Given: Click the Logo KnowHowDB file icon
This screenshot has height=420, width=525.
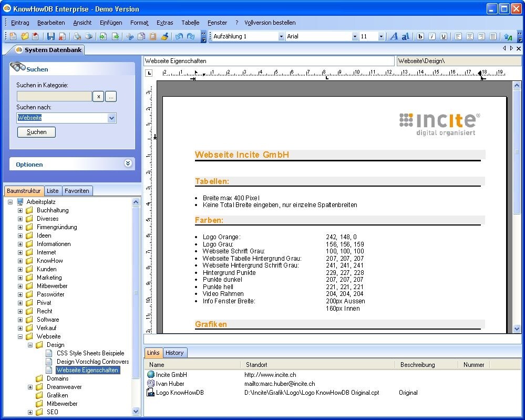Looking at the screenshot, I should 151,393.
